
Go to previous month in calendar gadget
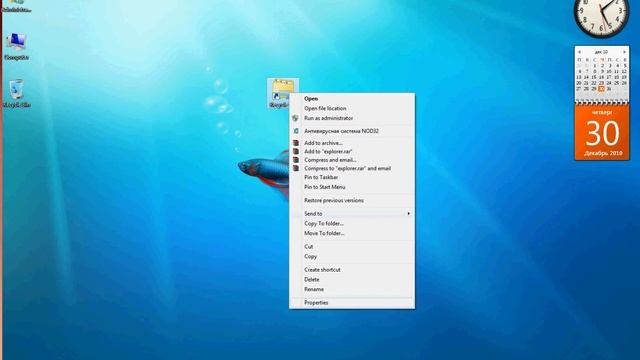[x=579, y=52]
